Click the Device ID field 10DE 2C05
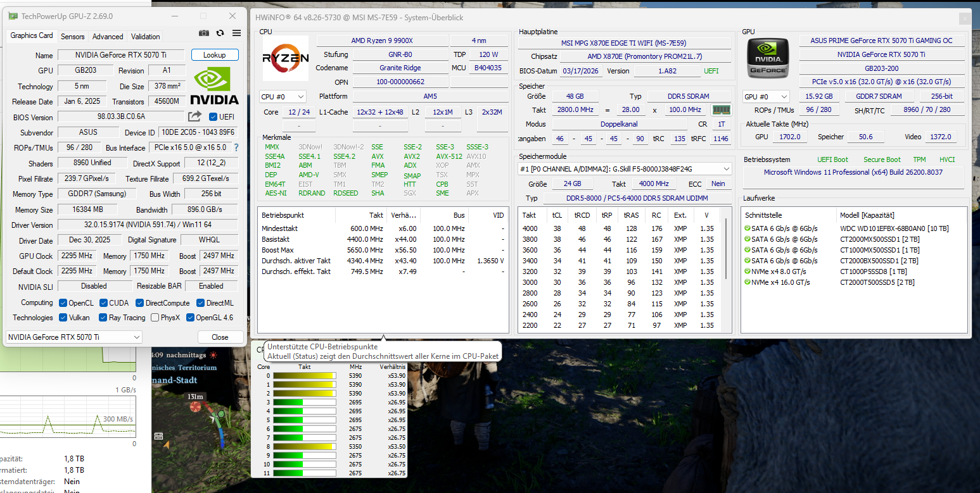Image resolution: width=980 pixels, height=493 pixels. click(x=198, y=132)
